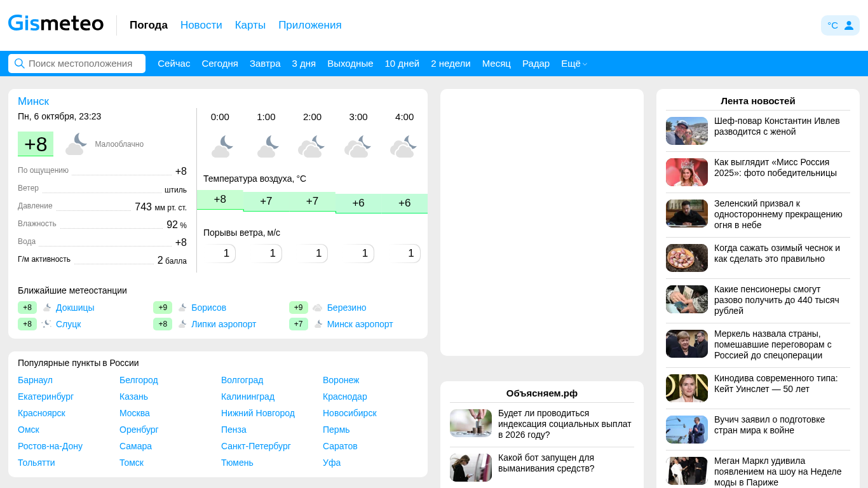Open Докшицы weather station
This screenshot has height=488, width=868.
tap(75, 308)
